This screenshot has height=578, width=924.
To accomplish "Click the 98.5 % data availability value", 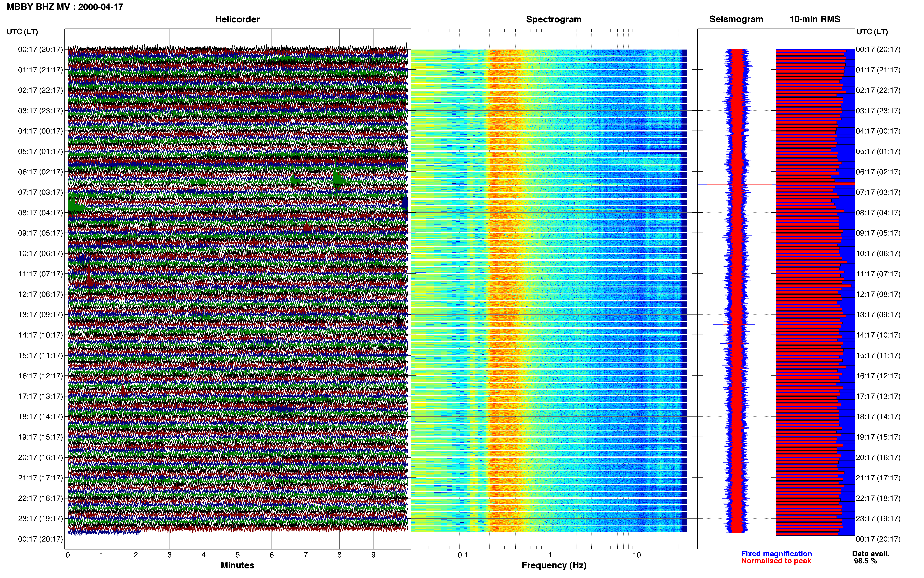I will [x=865, y=561].
